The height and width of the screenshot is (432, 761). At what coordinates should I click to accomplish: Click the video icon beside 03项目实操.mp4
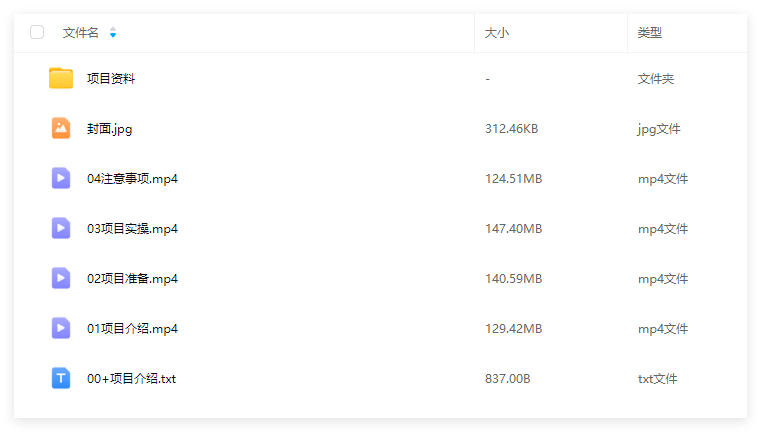61,228
